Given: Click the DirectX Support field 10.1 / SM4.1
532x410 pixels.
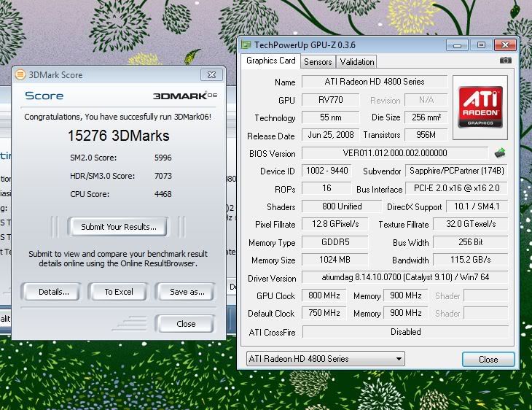Looking at the screenshot, I should point(477,206).
